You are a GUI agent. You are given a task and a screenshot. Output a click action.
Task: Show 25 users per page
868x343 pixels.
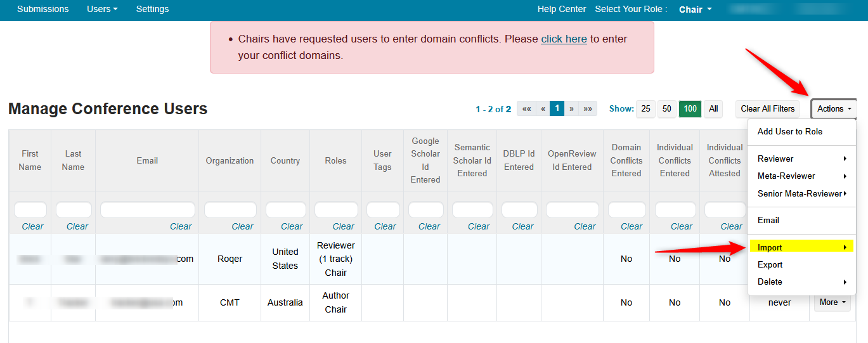[645, 109]
